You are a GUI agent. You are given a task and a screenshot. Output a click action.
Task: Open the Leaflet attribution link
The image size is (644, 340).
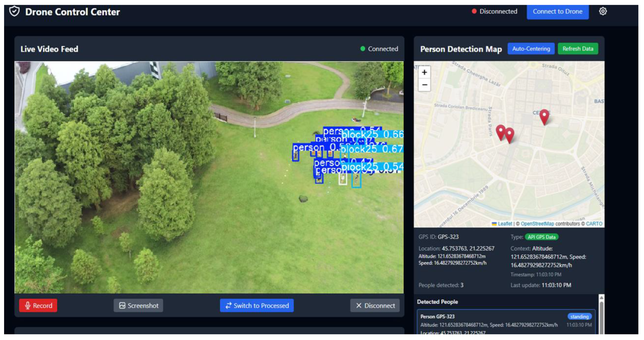(505, 224)
